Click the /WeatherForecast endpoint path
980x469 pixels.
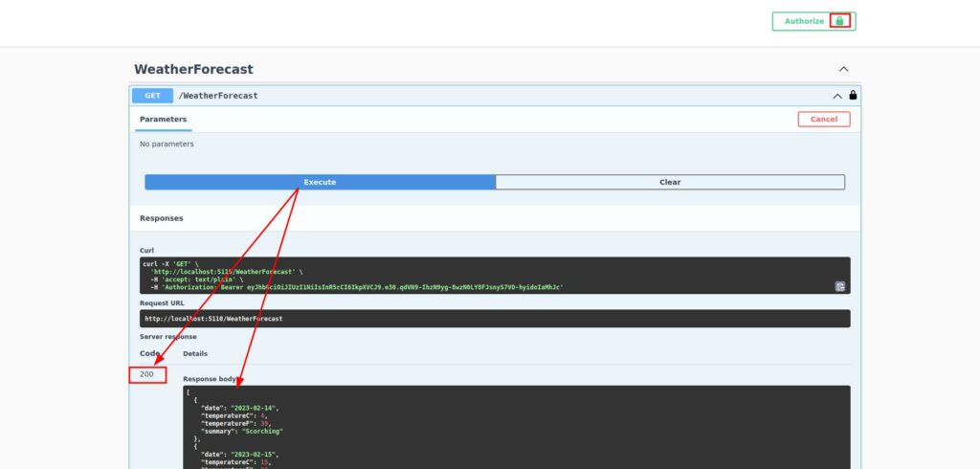pos(218,96)
